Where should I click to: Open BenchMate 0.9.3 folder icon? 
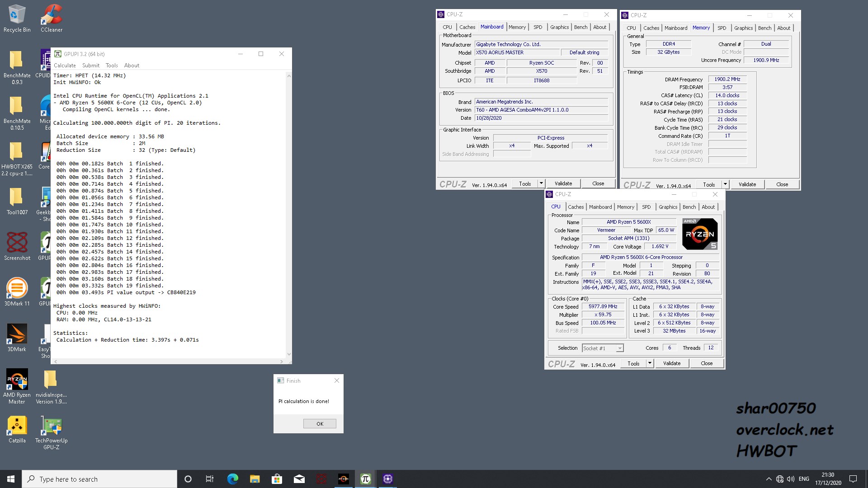(x=17, y=67)
